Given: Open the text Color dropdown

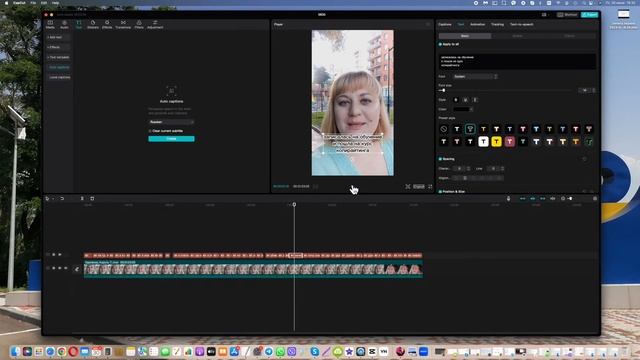Looking at the screenshot, I should [463, 109].
